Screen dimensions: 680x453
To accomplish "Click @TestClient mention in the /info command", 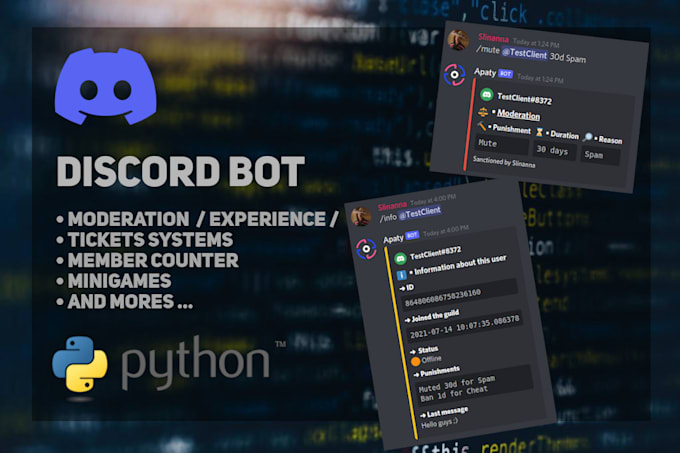I will click(x=420, y=213).
